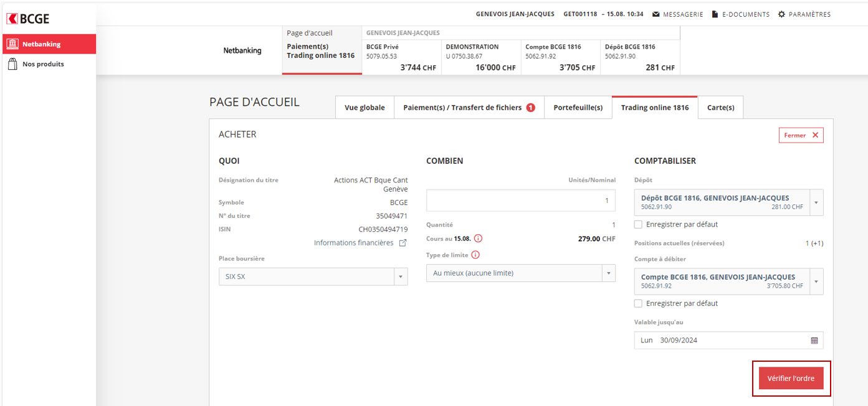
Task: Open the Dépôt BCGE 1816 selection dropdown
Action: (x=728, y=202)
